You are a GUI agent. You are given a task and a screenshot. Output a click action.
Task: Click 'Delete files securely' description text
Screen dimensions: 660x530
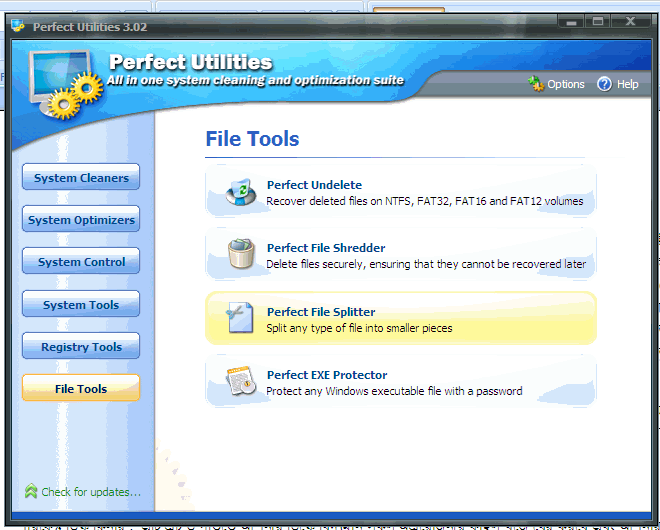(x=426, y=264)
